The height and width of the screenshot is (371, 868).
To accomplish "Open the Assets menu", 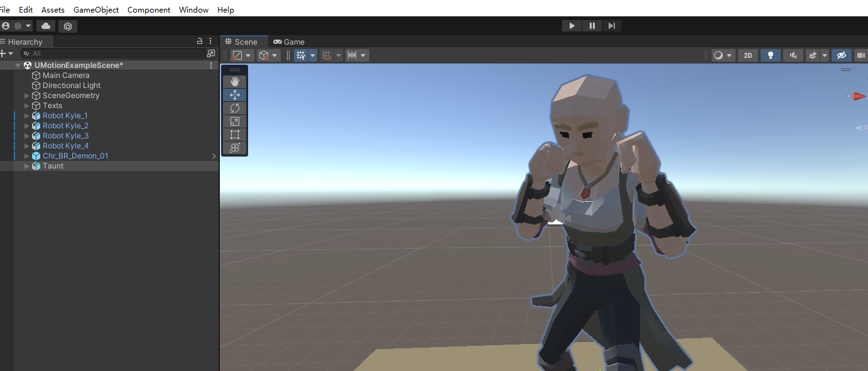I will 53,9.
